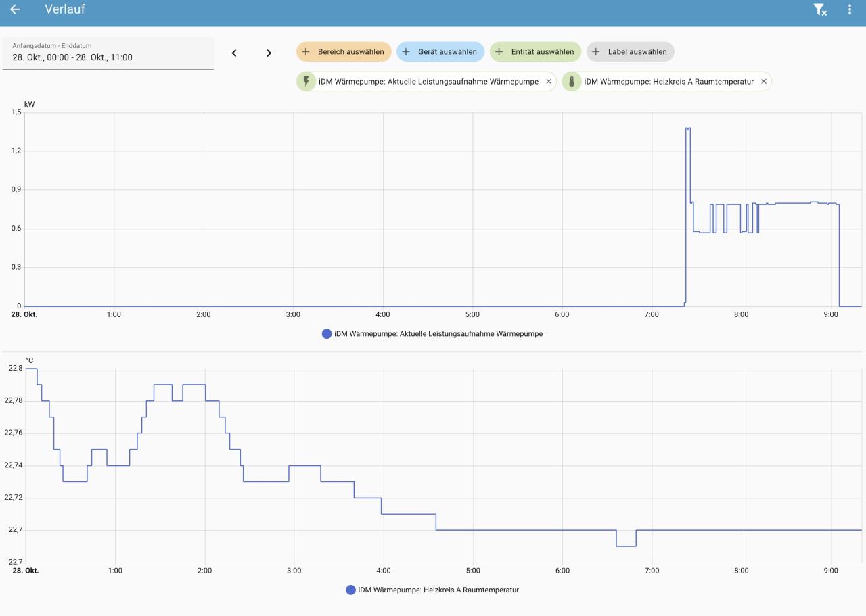Toggle Aktuelle Leistungsaufnahme series in legend
Viewport: 866px width, 616px height.
438,333
